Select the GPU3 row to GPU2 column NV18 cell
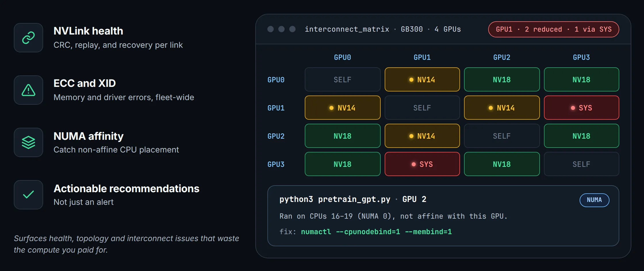This screenshot has width=644, height=271. pyautogui.click(x=502, y=164)
